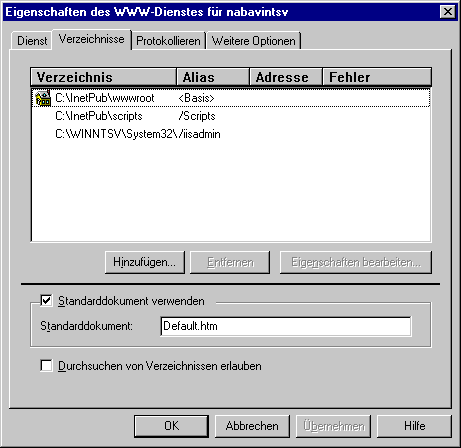Click the Entfernen button

230,262
